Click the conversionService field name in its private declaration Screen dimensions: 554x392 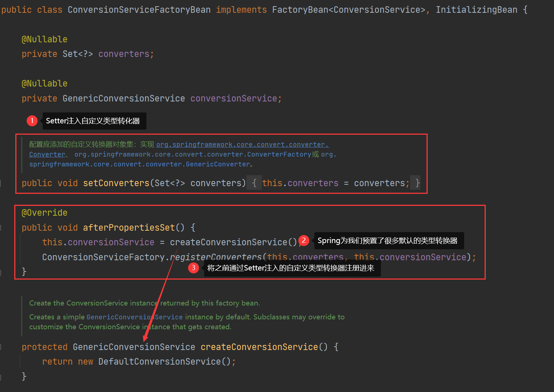click(234, 99)
